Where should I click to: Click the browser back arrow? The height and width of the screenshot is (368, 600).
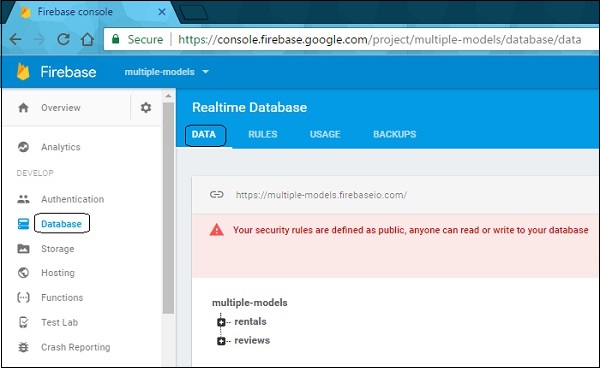coord(15,39)
